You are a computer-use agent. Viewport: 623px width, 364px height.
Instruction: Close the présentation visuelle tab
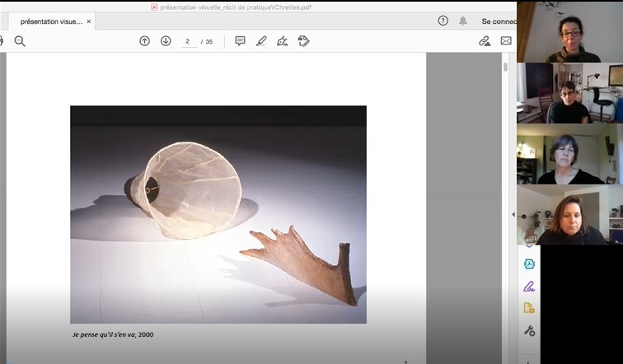(x=89, y=21)
